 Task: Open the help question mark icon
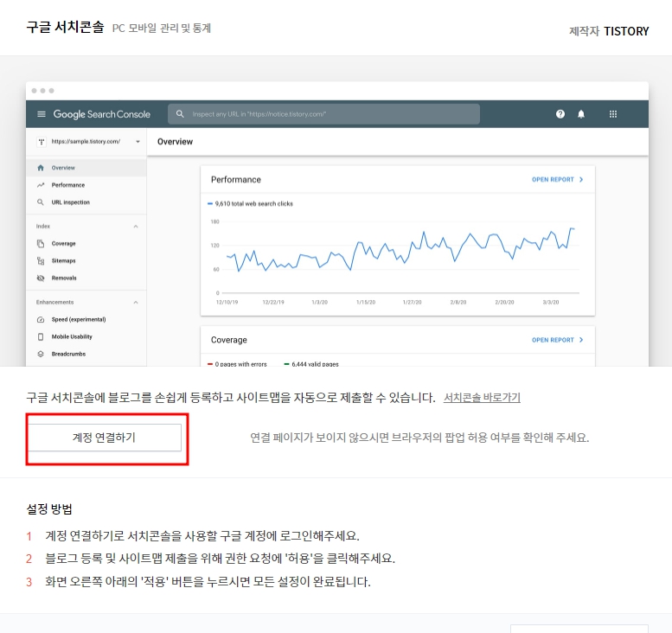(560, 114)
